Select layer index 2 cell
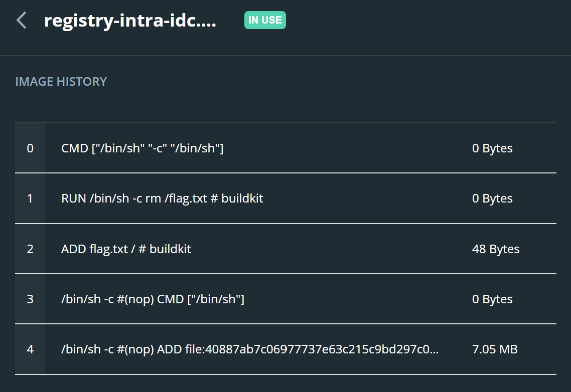 tap(30, 249)
